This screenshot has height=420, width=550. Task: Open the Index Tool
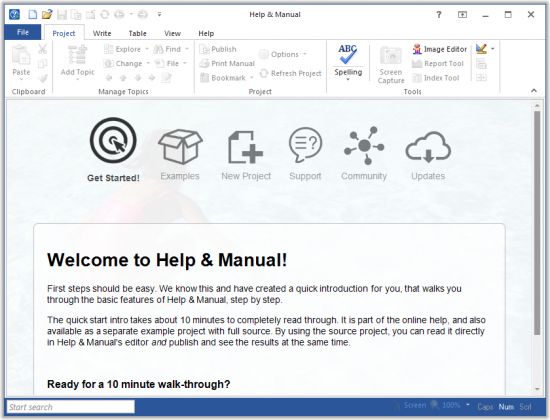tap(436, 78)
